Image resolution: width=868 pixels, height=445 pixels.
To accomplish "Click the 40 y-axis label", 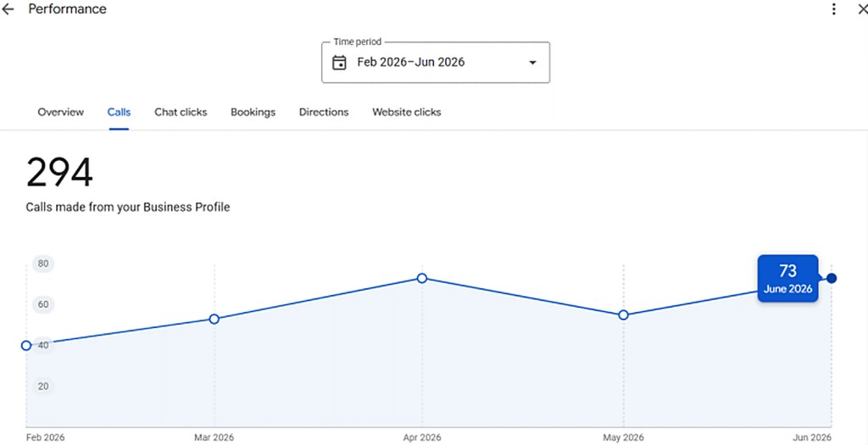I will click(x=43, y=345).
